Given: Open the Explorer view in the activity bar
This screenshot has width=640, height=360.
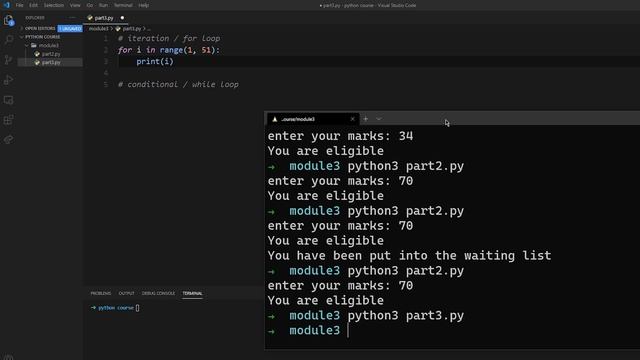Looking at the screenshot, I should [9, 20].
